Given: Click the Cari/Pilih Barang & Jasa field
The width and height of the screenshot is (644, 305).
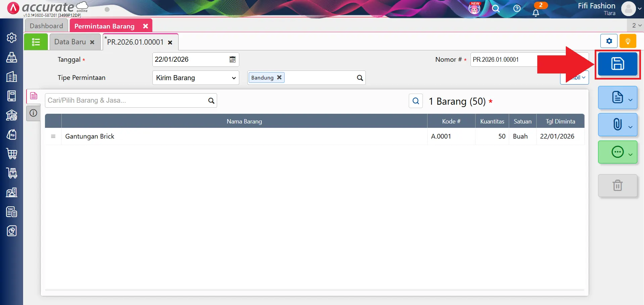Looking at the screenshot, I should tap(126, 100).
